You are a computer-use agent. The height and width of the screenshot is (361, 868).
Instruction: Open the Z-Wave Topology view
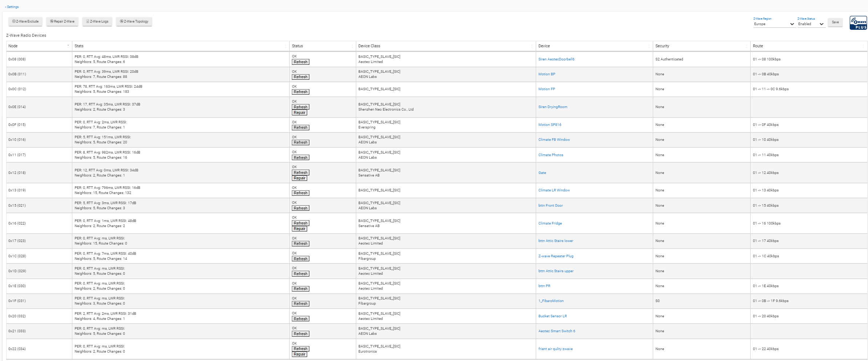134,21
